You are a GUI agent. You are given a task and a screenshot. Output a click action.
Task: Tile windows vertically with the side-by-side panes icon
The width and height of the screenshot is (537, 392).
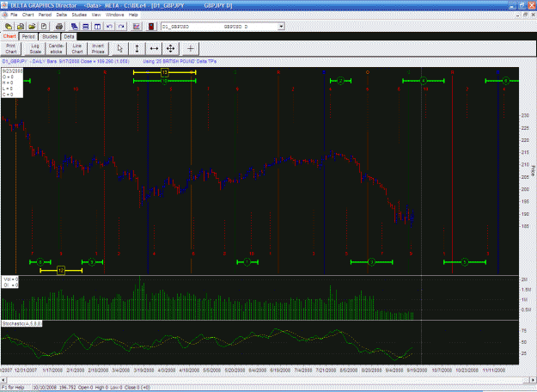tap(97, 27)
